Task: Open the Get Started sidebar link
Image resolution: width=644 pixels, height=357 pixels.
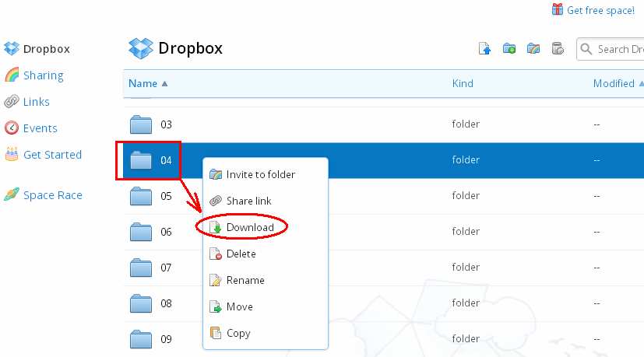Action: 52,155
